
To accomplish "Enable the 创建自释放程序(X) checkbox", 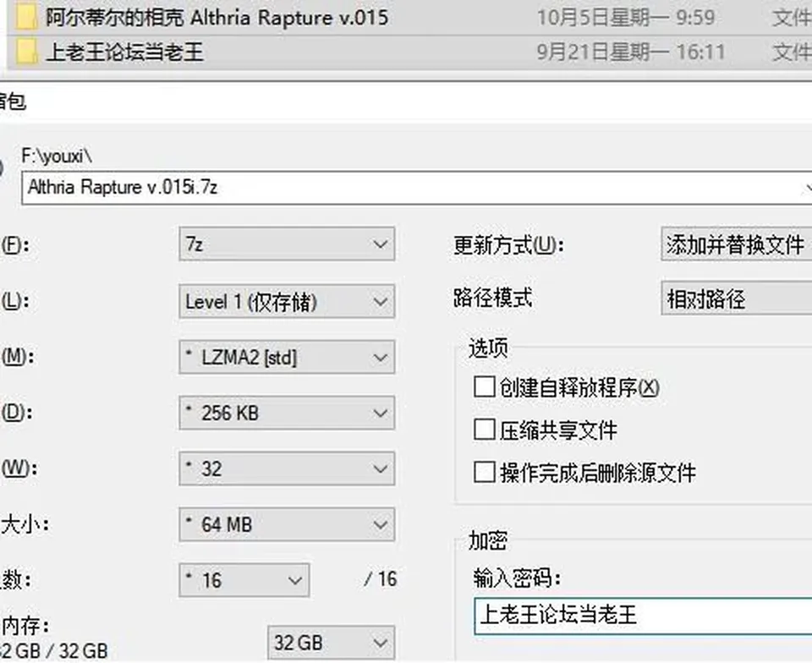I will (485, 387).
